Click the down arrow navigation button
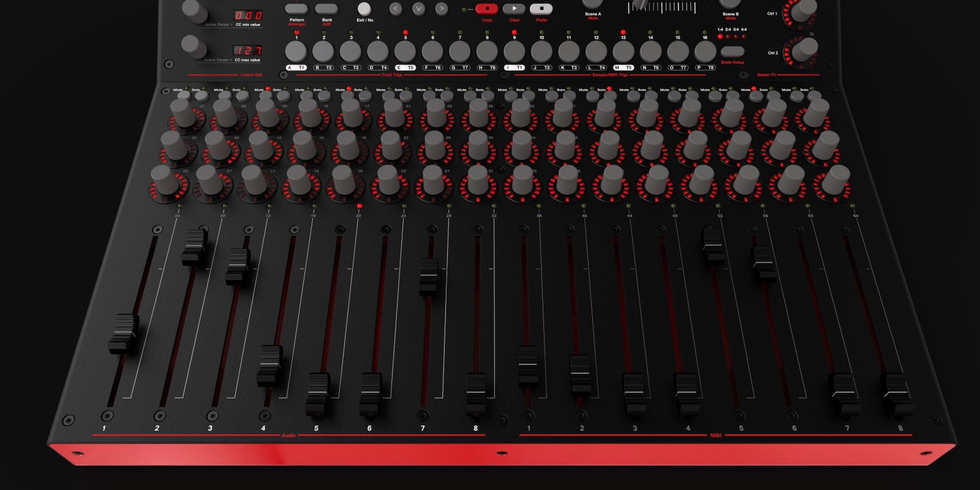 tap(418, 9)
